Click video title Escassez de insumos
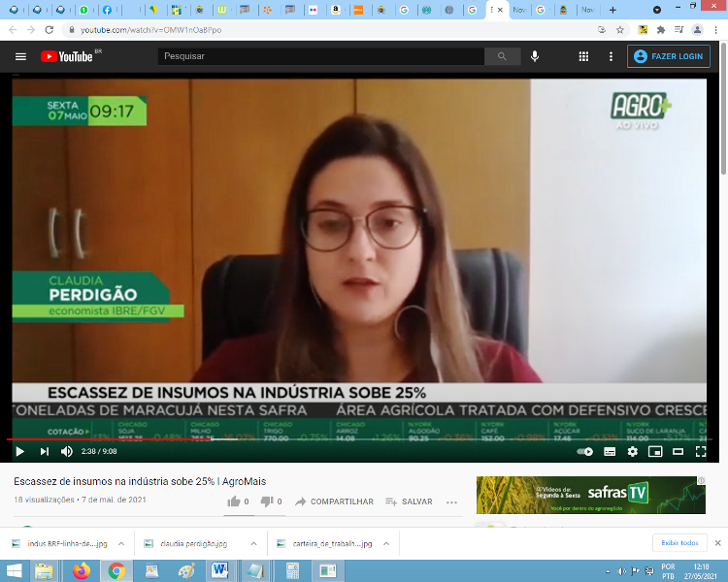The height and width of the screenshot is (582, 728). [140, 481]
